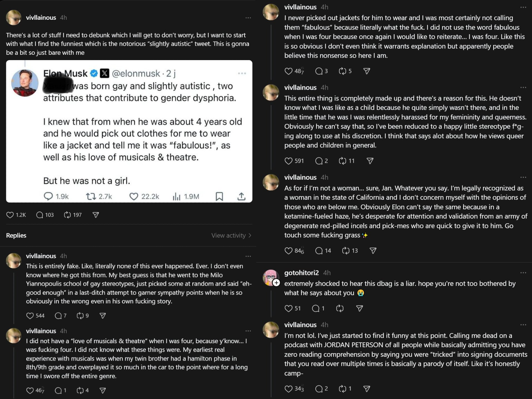The height and width of the screenshot is (399, 532).
Task: Share the main post via send icon
Action: (x=96, y=215)
